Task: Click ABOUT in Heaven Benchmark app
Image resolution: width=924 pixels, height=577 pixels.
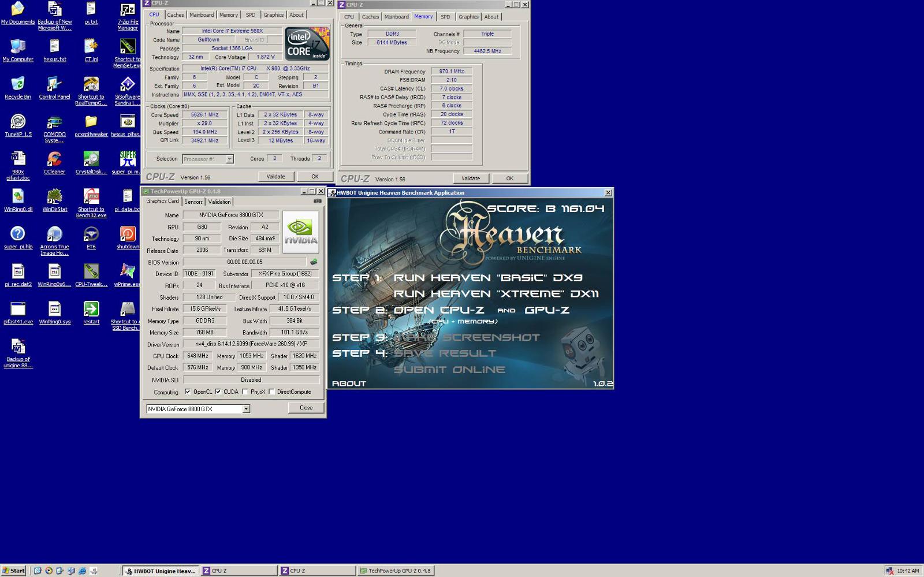Action: (349, 384)
